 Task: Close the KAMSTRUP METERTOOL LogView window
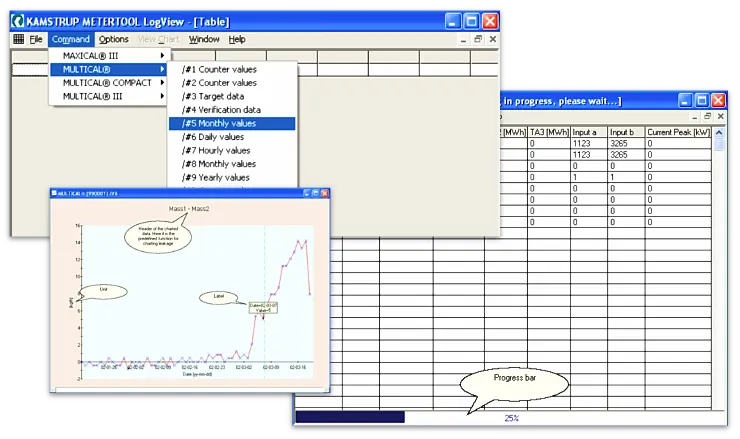pyautogui.click(x=490, y=21)
